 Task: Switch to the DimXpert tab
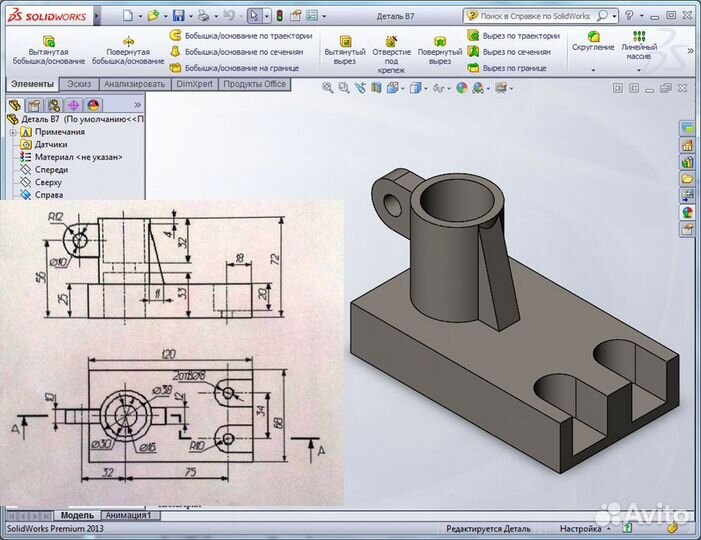pos(194,84)
